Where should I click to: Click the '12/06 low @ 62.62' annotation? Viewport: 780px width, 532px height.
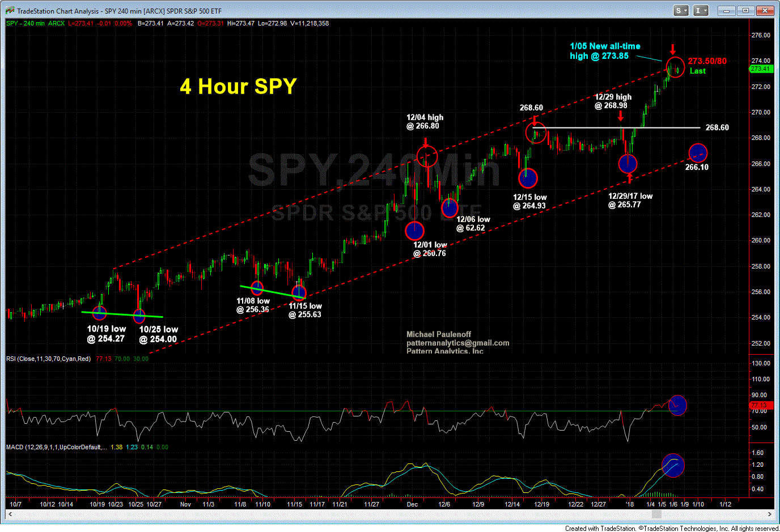473,224
